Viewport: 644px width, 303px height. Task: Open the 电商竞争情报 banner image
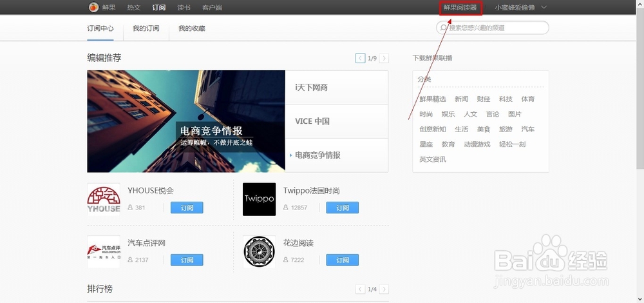(x=186, y=121)
